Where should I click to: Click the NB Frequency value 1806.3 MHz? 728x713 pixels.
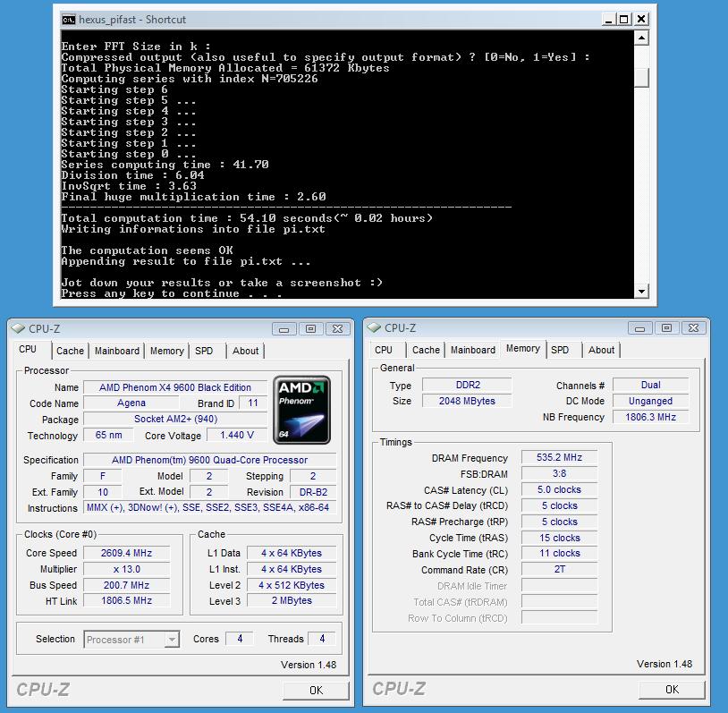point(650,417)
